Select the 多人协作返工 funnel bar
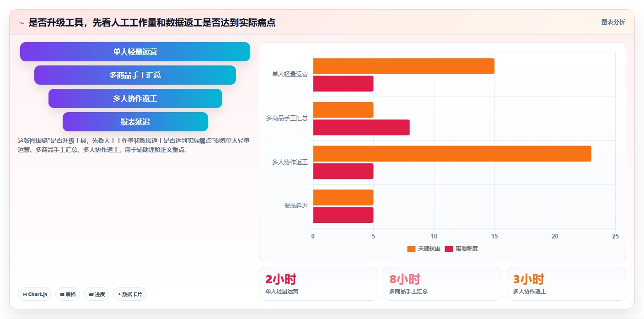Image resolution: width=644 pixels, height=319 pixels. [x=135, y=98]
